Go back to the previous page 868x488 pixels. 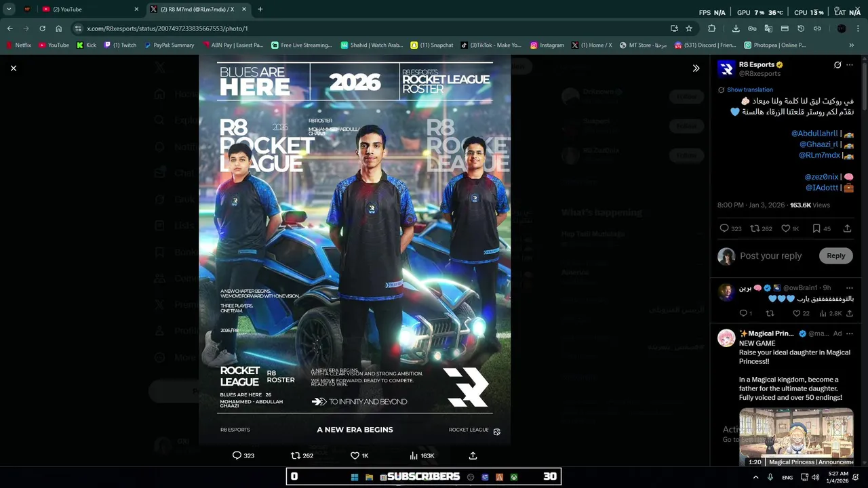pyautogui.click(x=9, y=28)
